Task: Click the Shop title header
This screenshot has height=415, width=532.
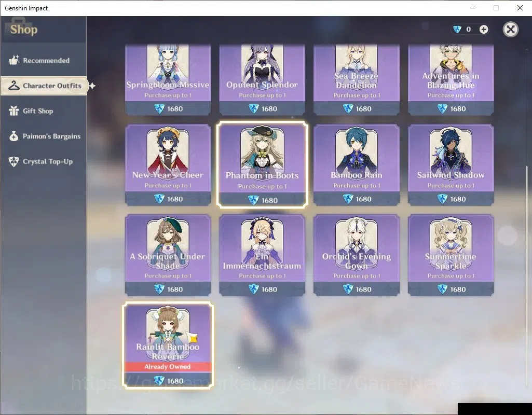Action: (x=24, y=30)
